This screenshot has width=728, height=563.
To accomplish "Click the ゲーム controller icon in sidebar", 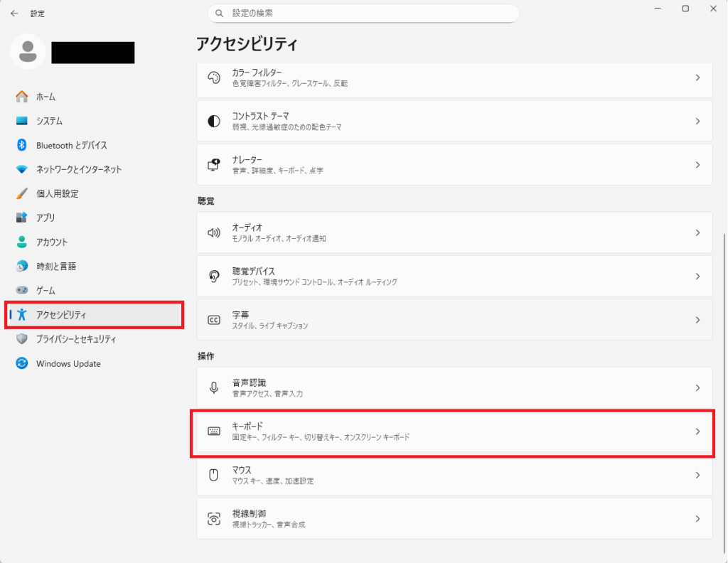I will 21,290.
